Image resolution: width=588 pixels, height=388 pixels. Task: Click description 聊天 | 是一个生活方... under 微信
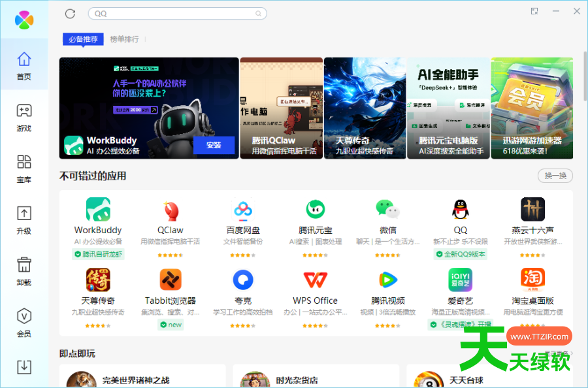click(387, 242)
